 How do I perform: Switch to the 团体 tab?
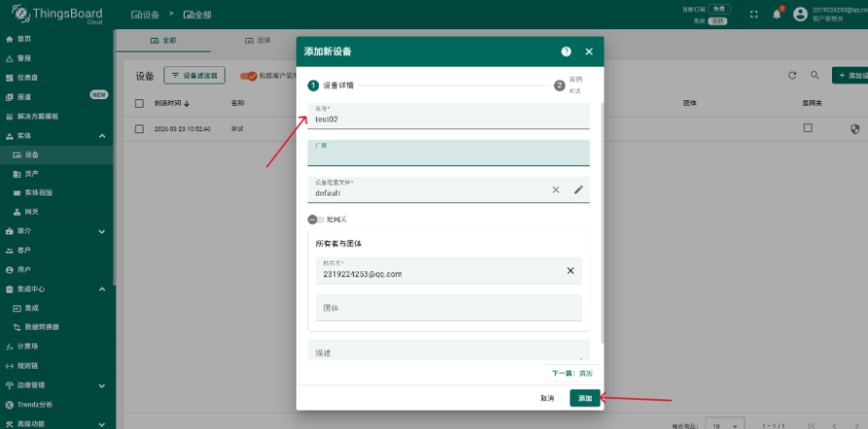point(258,41)
